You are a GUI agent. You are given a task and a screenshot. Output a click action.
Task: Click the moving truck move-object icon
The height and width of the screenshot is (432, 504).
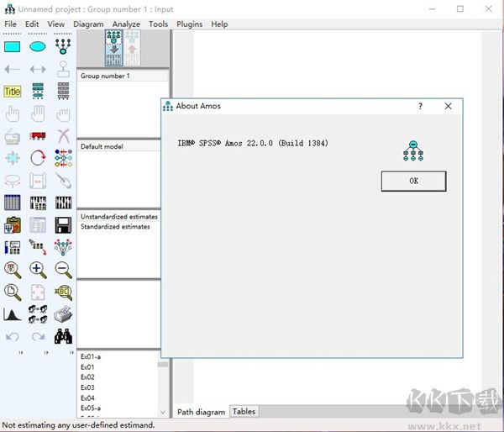click(x=38, y=136)
